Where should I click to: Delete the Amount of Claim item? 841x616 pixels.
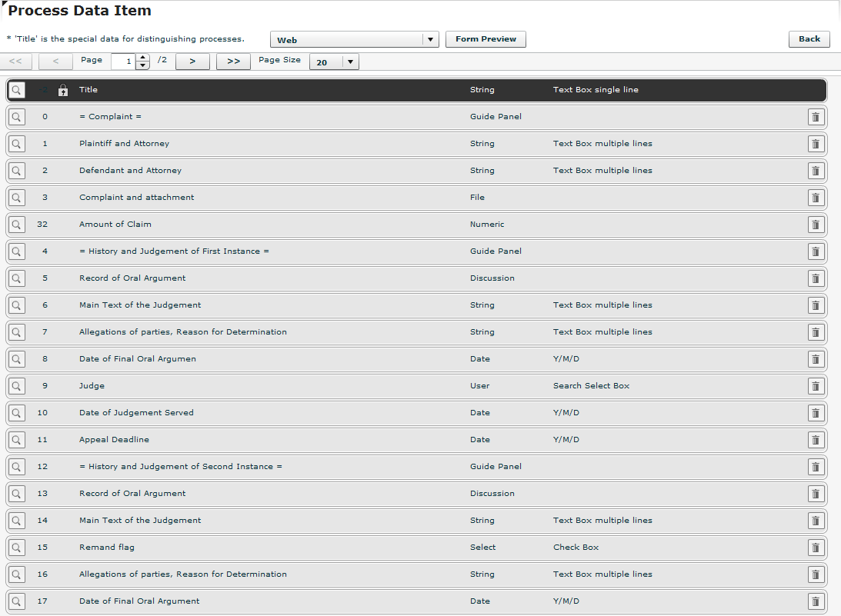tap(816, 225)
